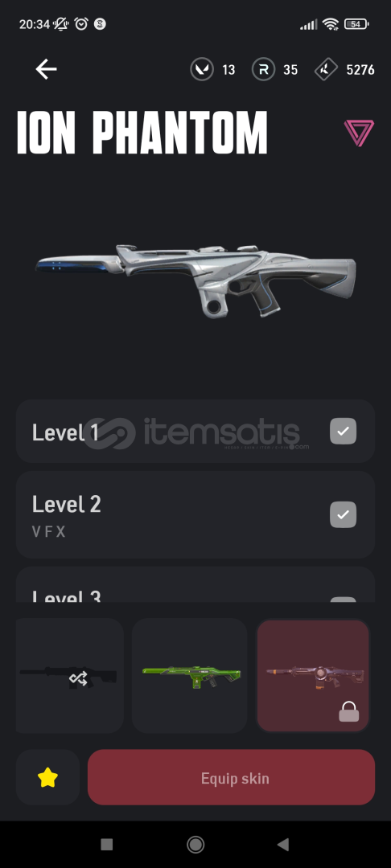Tap the Kingdom Credits icon

(x=326, y=70)
